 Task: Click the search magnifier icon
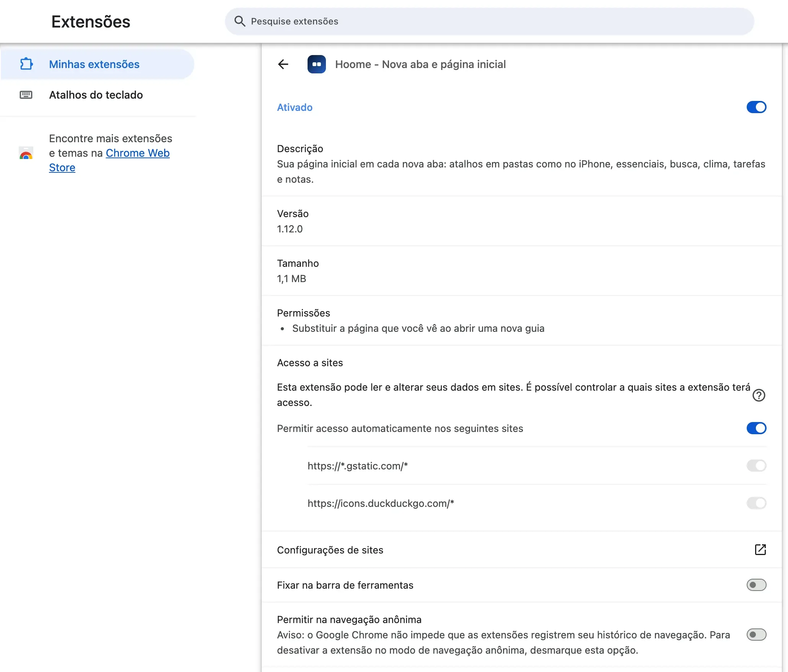point(240,21)
